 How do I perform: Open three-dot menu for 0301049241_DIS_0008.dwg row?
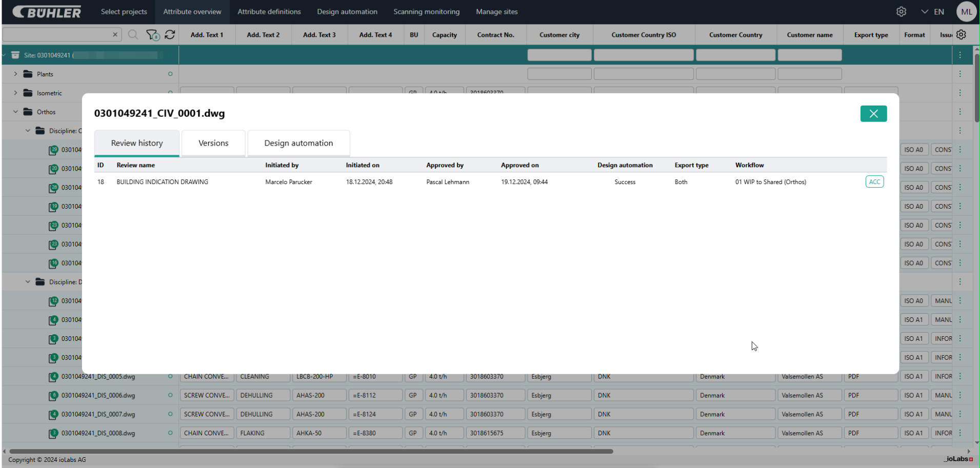click(960, 433)
